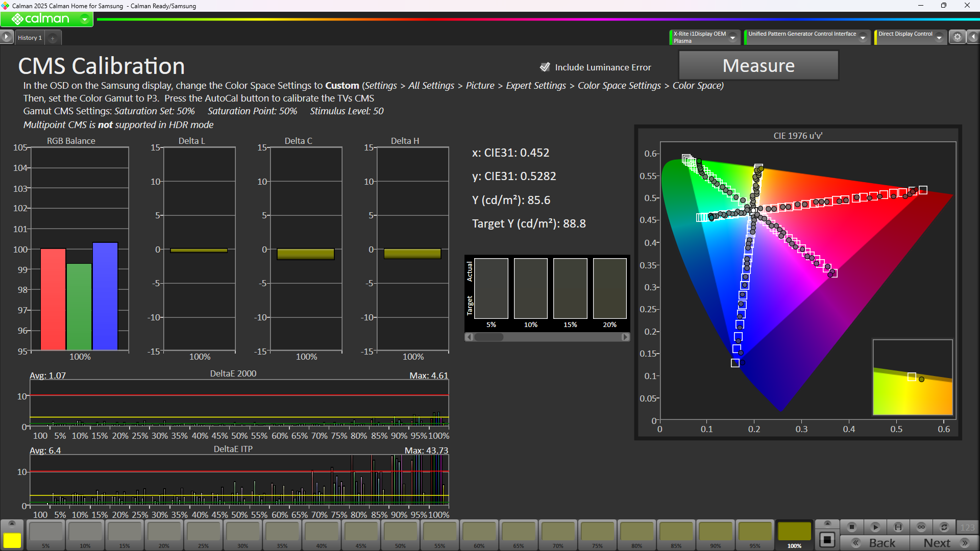
Task: Open the Unified Pattern Generator Control Interface dropdown
Action: [x=862, y=37]
